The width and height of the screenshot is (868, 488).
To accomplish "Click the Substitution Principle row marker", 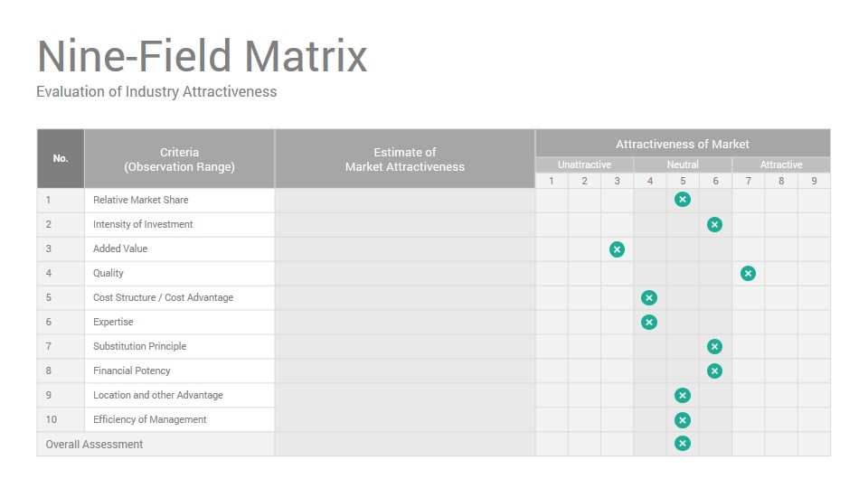I will coord(714,346).
